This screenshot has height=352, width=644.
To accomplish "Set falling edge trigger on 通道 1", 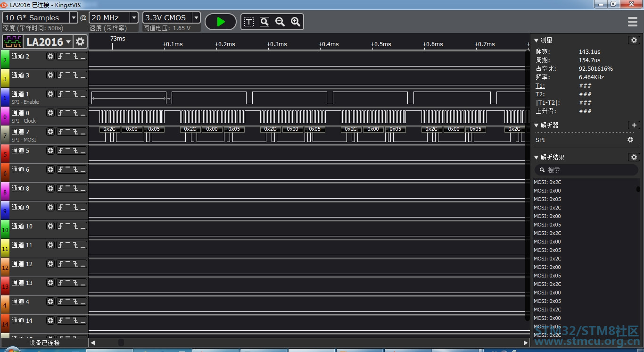I will [75, 94].
